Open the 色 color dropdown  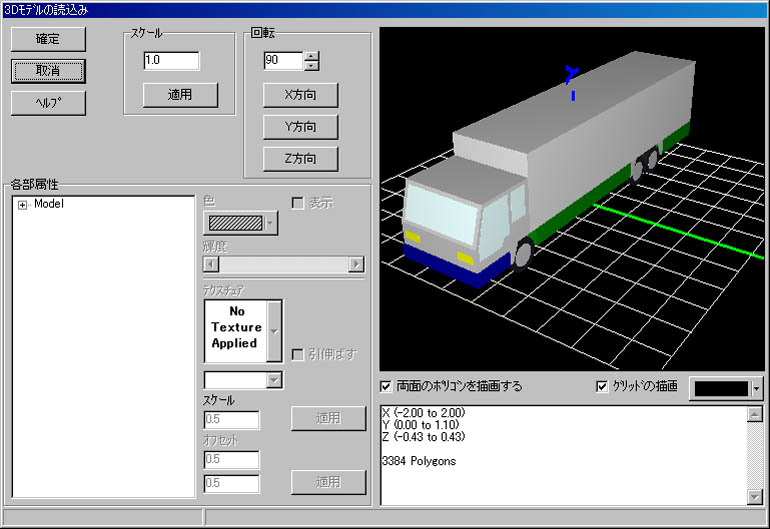(x=270, y=223)
